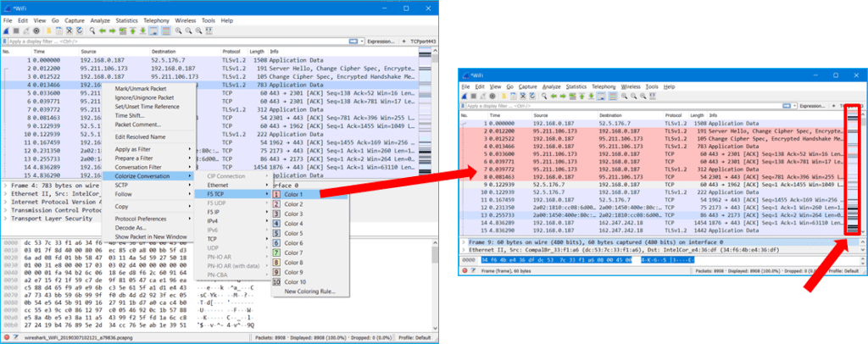Pick Color 4 blue swatch

[277, 224]
